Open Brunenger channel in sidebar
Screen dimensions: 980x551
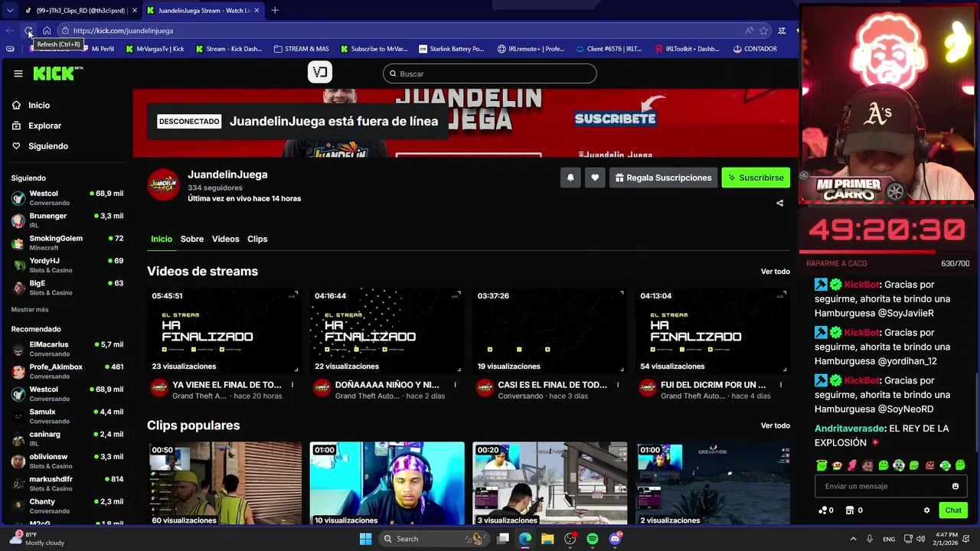pyautogui.click(x=67, y=220)
